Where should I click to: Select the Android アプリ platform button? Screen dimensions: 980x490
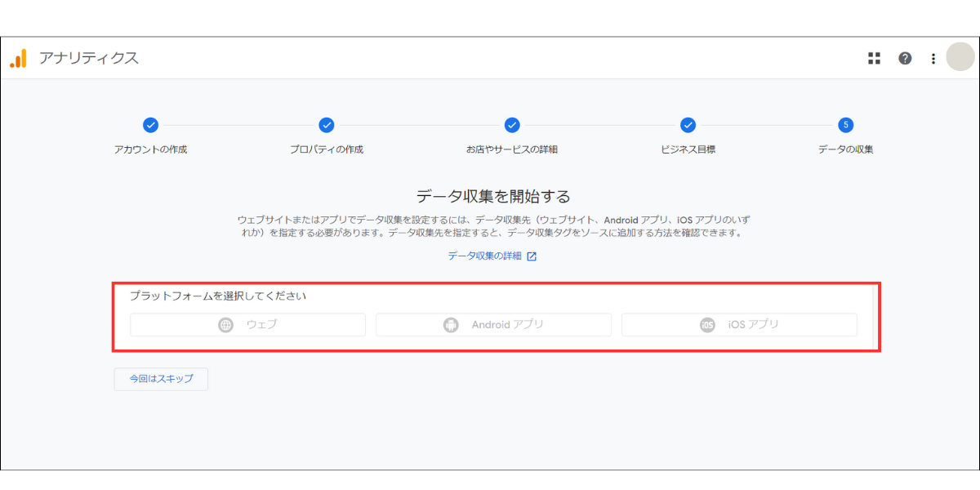pos(493,324)
